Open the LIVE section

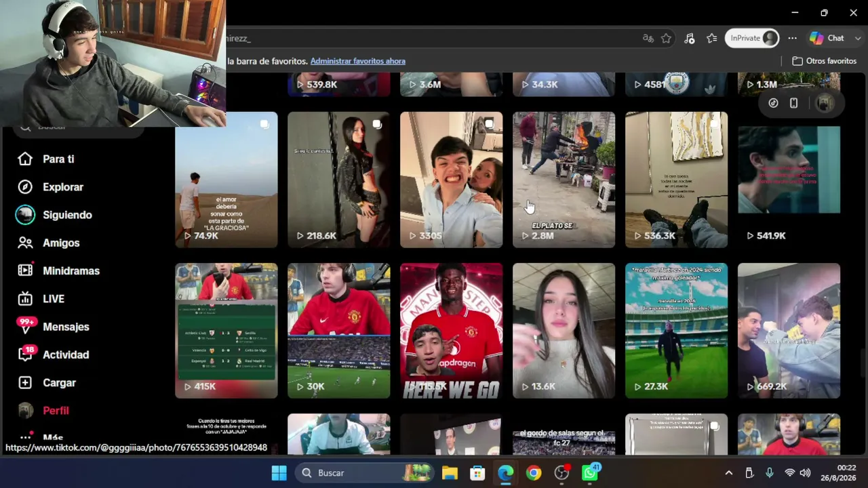click(x=54, y=299)
